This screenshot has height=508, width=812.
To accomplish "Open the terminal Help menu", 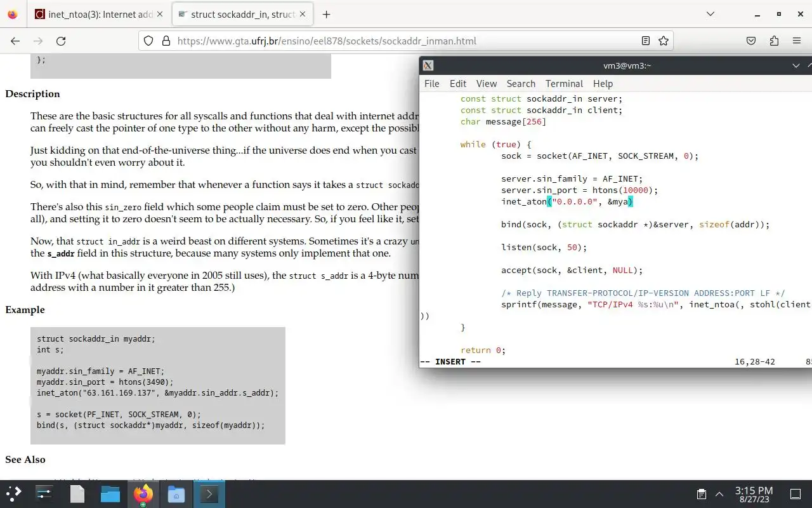I will [603, 84].
